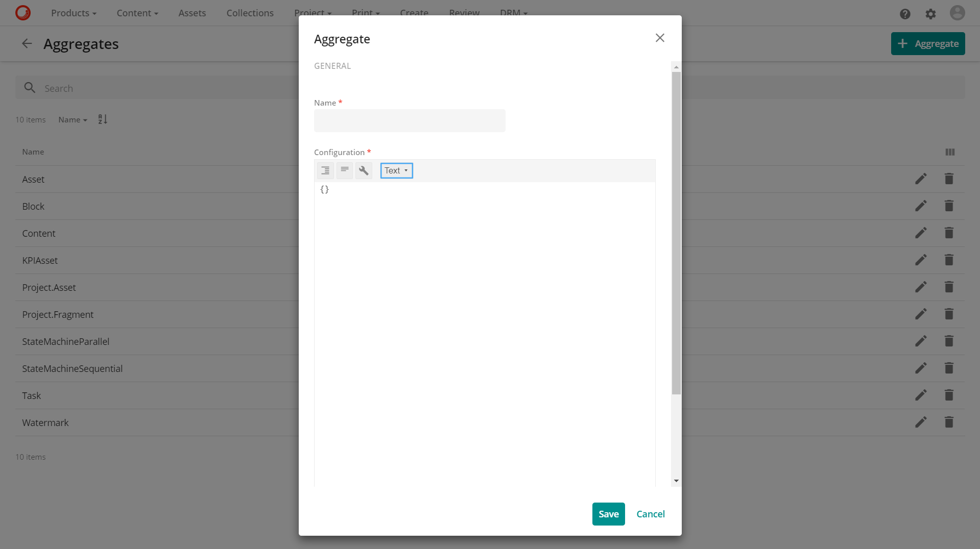Delete the StateMachineParallel aggregate
The image size is (980, 549).
(949, 341)
